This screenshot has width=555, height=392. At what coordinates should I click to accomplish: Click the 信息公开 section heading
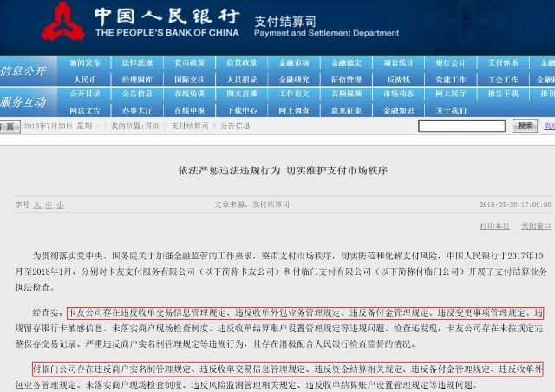23,71
